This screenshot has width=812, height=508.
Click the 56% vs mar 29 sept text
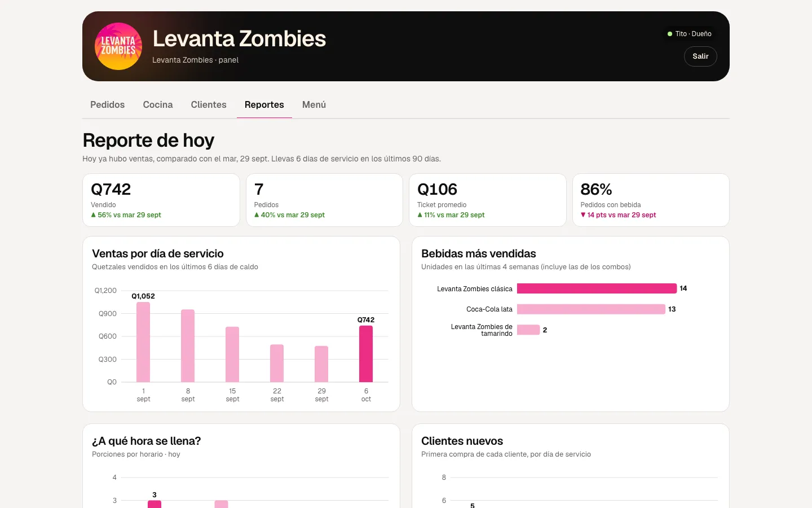[x=129, y=215]
